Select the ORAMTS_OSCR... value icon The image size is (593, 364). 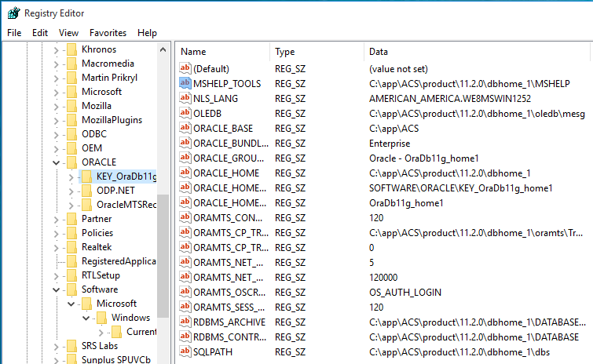[x=185, y=292]
